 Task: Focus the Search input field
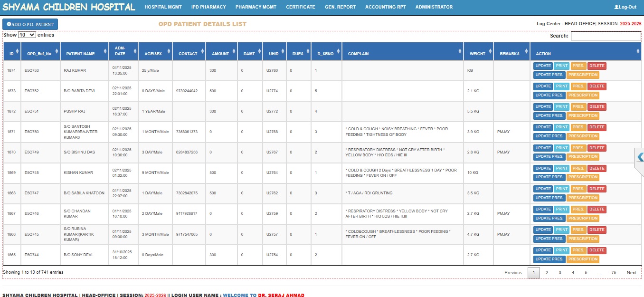[x=606, y=36]
